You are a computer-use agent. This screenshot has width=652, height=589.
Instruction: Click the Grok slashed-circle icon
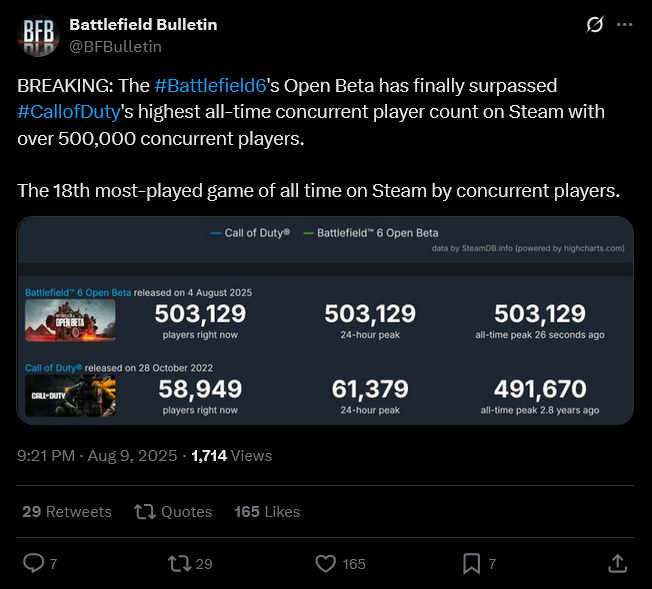pos(595,25)
